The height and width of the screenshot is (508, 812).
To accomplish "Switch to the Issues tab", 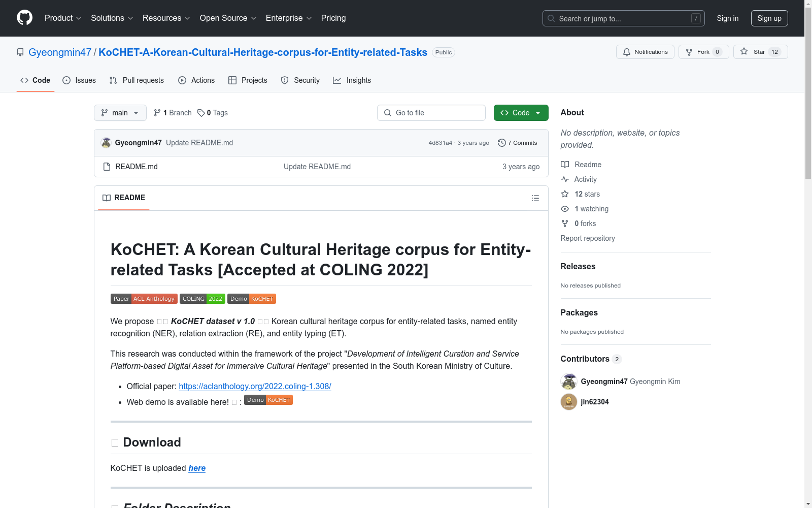I will 79,80.
